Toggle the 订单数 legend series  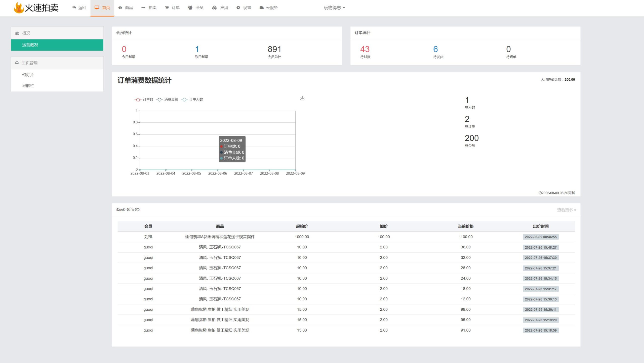point(144,100)
